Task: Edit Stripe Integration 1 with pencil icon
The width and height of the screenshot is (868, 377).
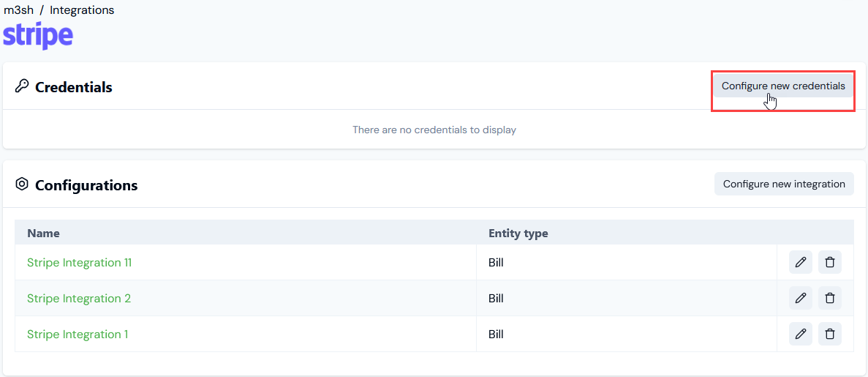Action: (801, 334)
